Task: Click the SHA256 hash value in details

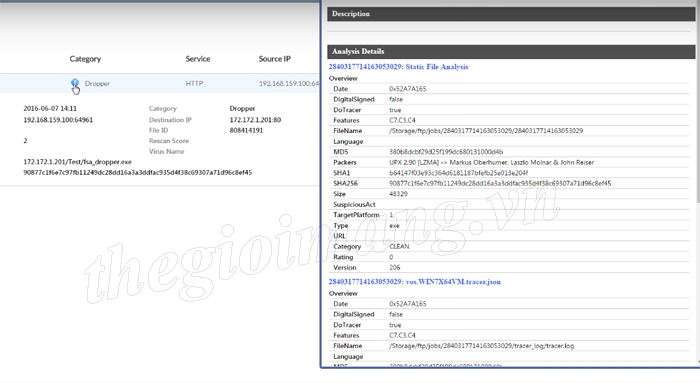Action: click(500, 183)
